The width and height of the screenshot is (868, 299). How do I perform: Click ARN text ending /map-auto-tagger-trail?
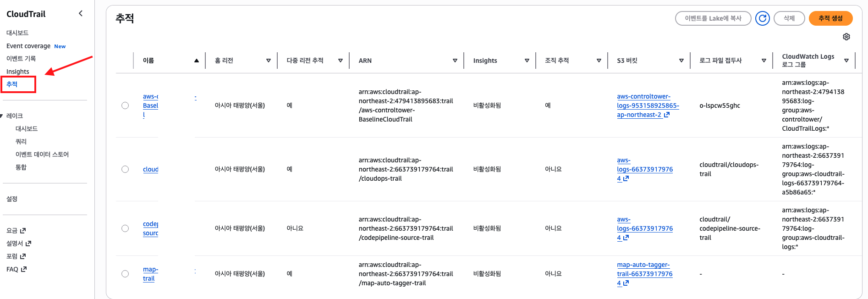pos(406,274)
